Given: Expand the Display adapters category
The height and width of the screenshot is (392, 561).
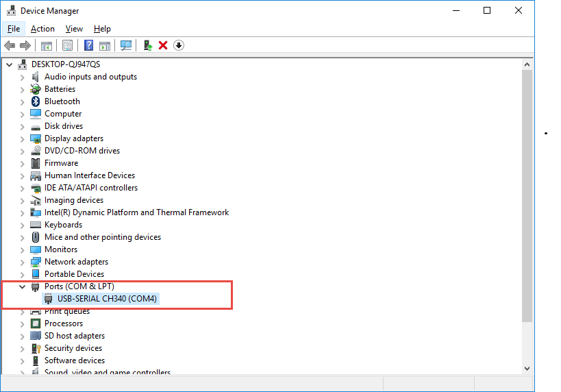Looking at the screenshot, I should click(x=22, y=139).
